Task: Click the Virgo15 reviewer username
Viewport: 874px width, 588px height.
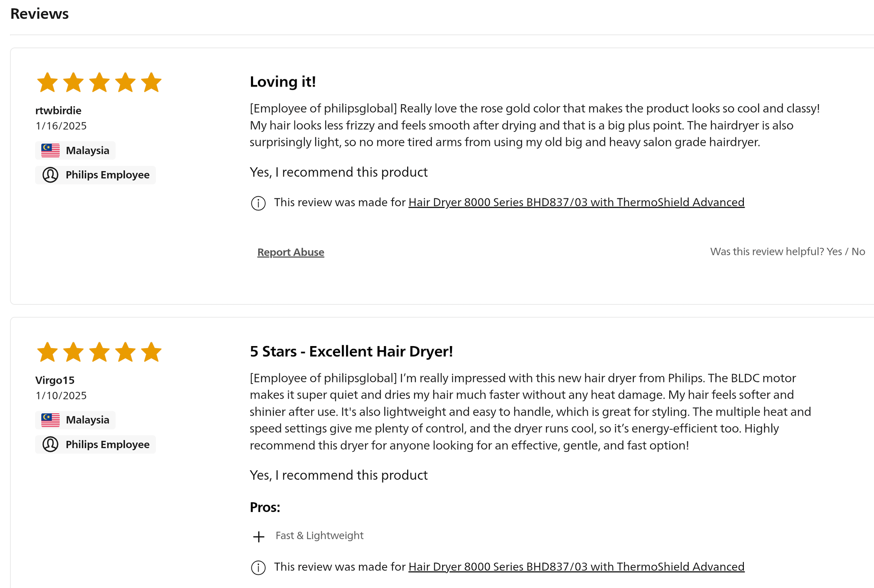Action: tap(55, 380)
